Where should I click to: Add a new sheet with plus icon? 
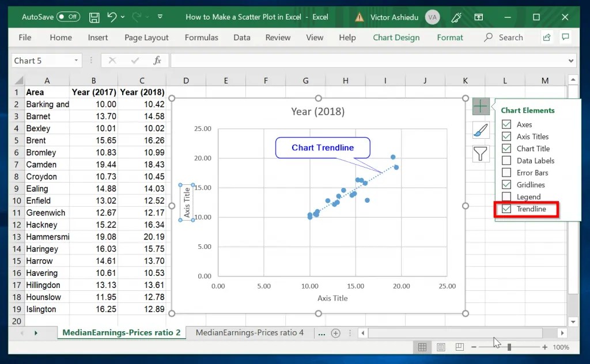click(336, 333)
